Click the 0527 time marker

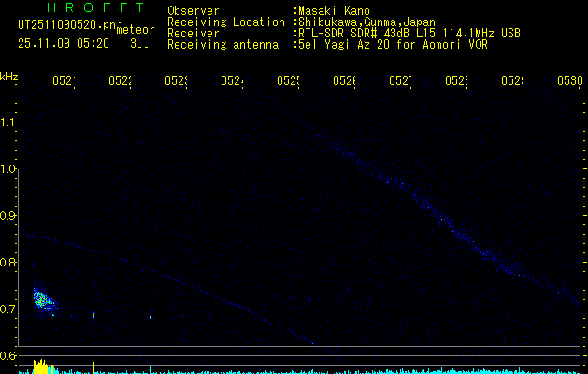(x=400, y=80)
